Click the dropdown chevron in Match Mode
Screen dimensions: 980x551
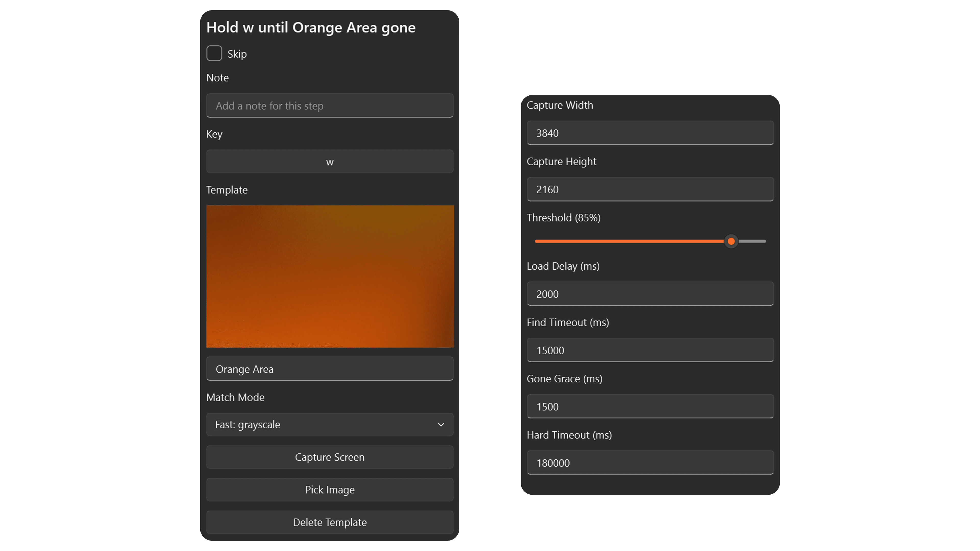pyautogui.click(x=441, y=425)
